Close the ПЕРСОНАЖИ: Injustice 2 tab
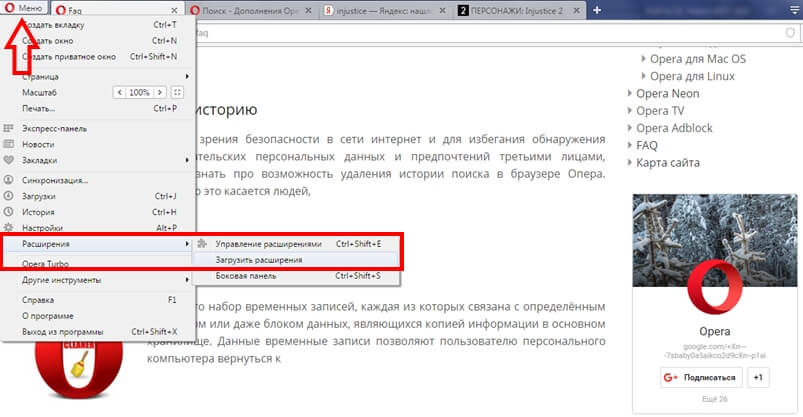The image size is (803, 417). [577, 10]
